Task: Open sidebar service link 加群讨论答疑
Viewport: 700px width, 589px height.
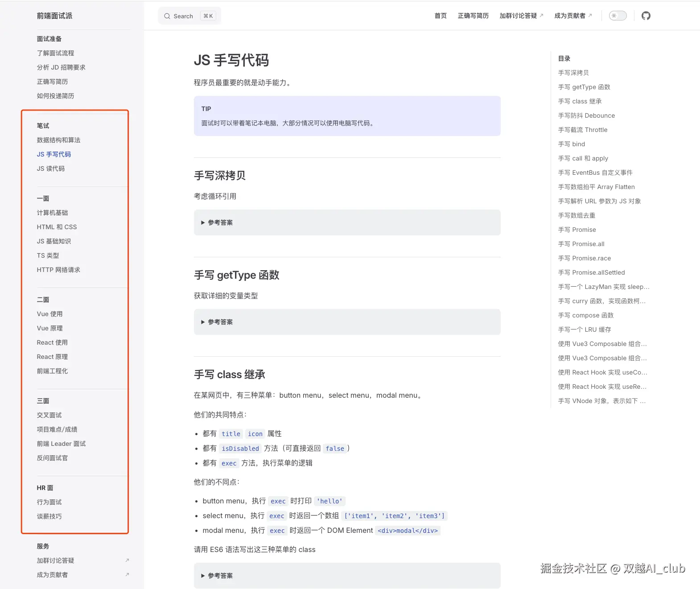Action: 55,560
